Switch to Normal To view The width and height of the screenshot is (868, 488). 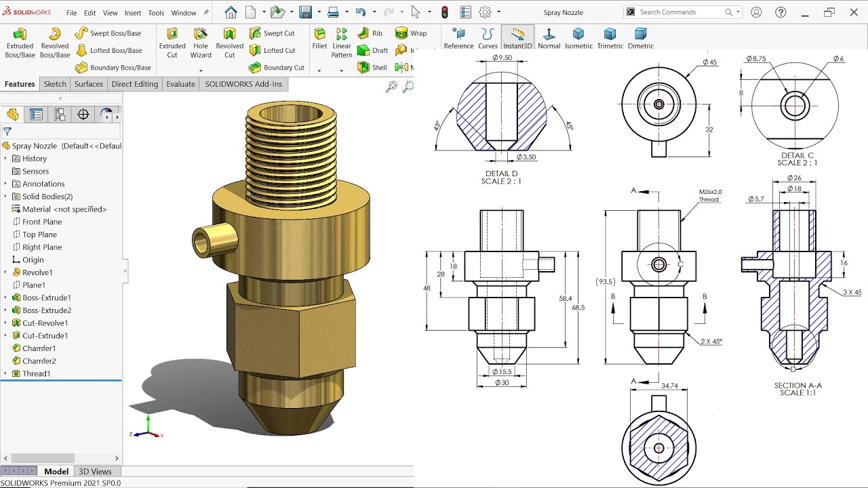coord(549,39)
